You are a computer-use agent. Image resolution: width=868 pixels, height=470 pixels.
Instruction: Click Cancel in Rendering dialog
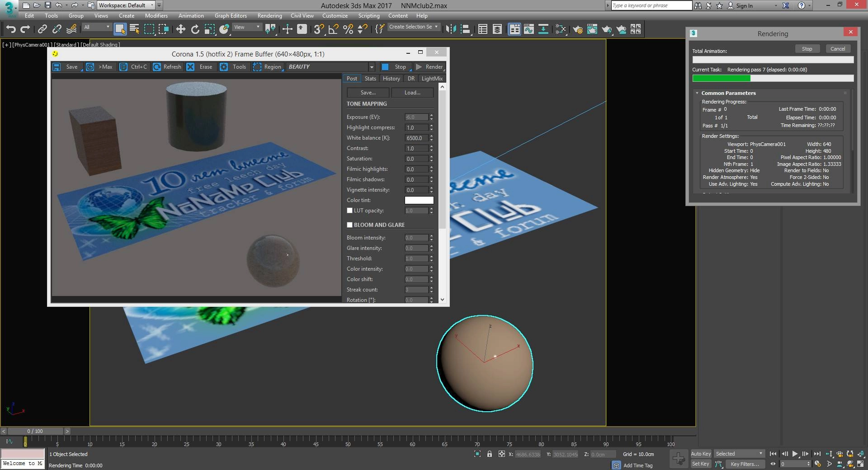point(838,49)
